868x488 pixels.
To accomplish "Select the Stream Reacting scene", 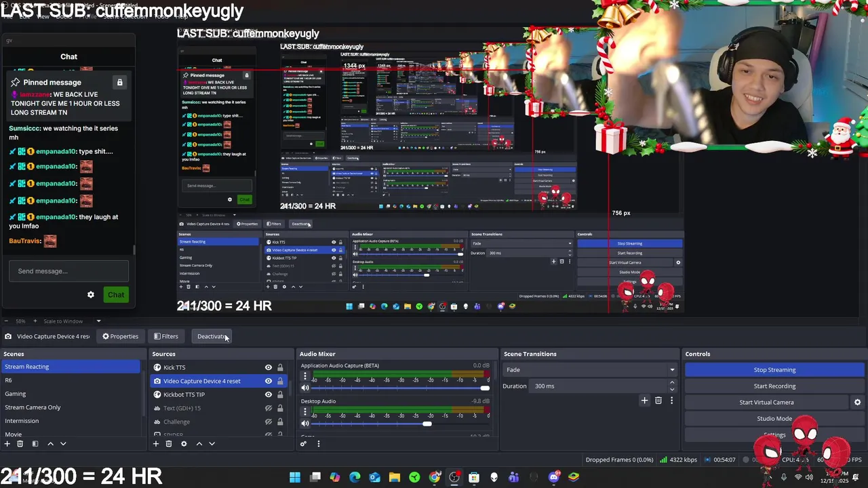I will [71, 367].
